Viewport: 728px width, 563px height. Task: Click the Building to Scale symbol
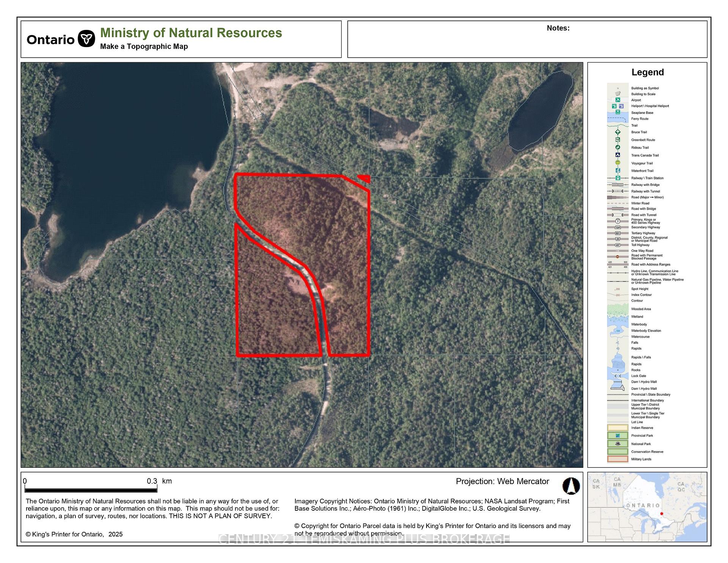coord(618,94)
